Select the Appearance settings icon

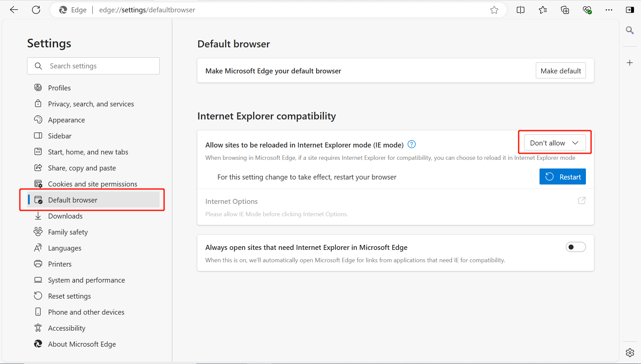pos(39,120)
